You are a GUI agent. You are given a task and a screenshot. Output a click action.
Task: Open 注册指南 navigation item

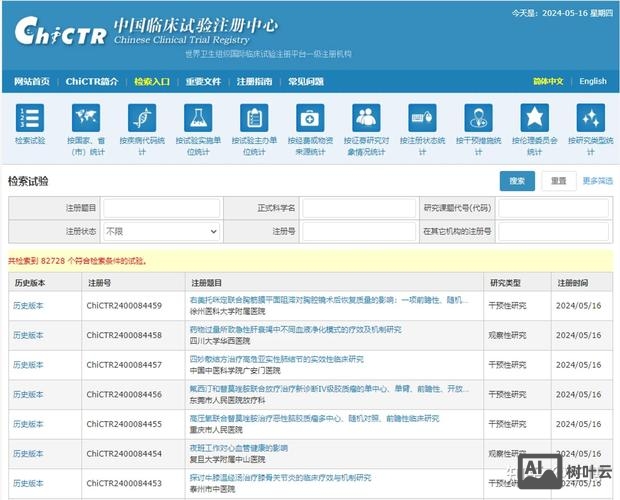point(254,81)
